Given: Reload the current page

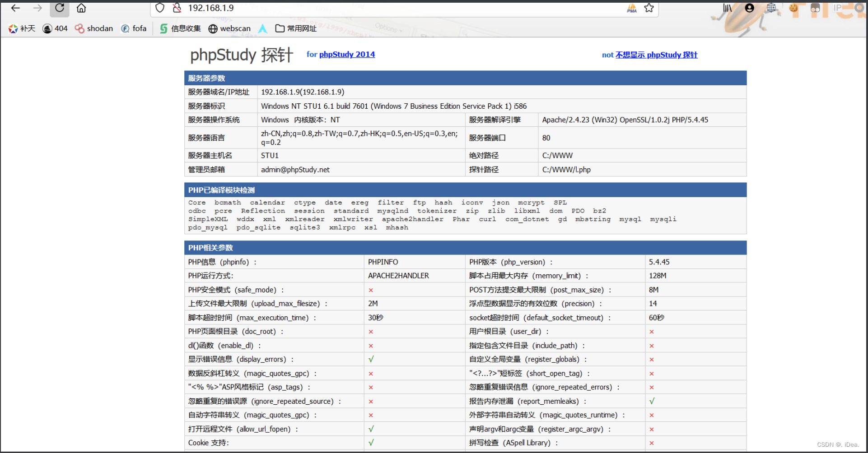Looking at the screenshot, I should coord(60,8).
